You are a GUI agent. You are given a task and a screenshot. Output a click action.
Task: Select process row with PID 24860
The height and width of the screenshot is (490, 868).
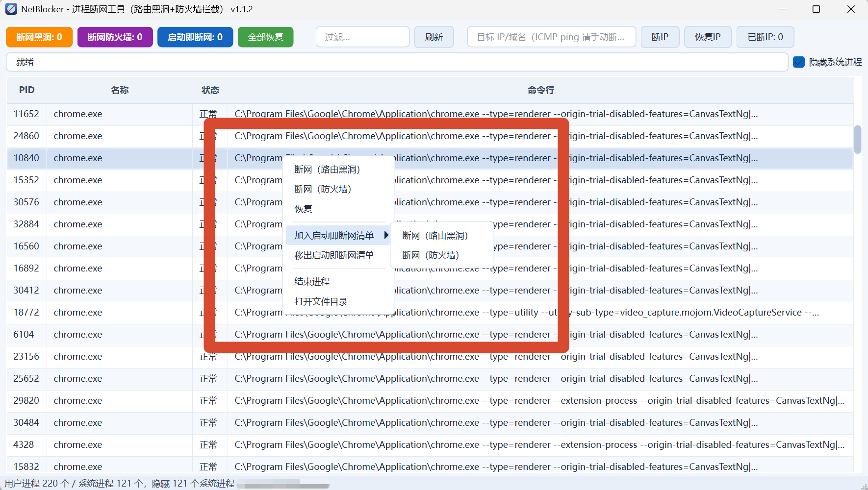[x=430, y=136]
